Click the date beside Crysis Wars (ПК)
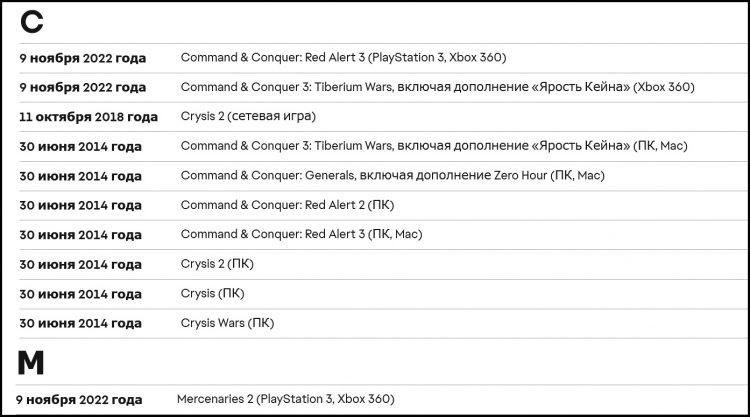This screenshot has height=417, width=750. (x=80, y=324)
